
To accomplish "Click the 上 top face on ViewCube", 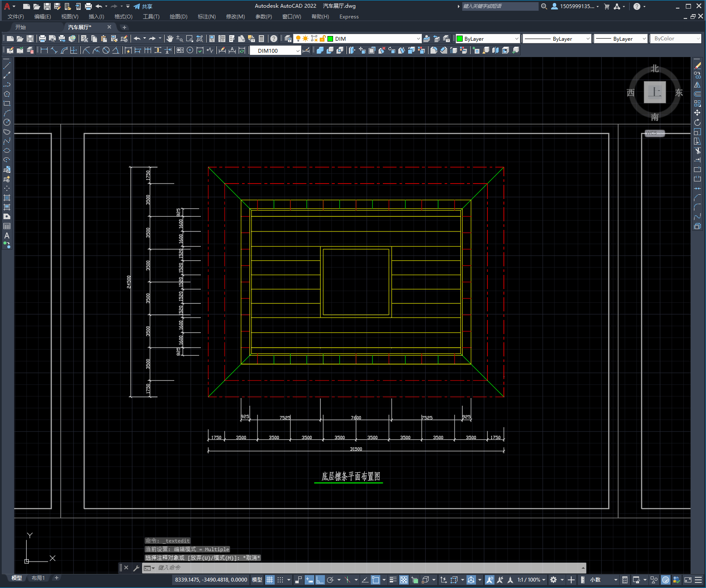I will [x=655, y=92].
